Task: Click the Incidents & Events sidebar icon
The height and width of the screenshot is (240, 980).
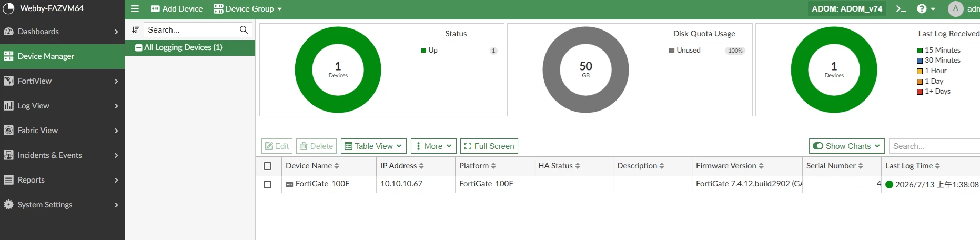Action: [8, 155]
